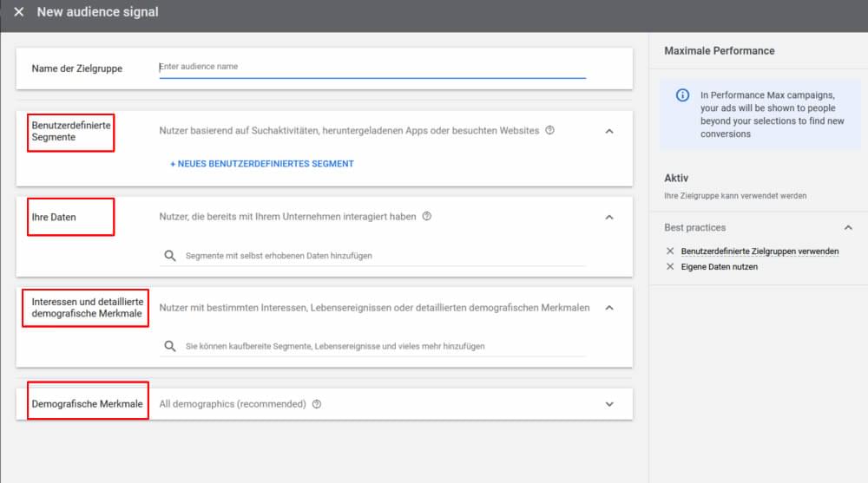The width and height of the screenshot is (868, 483).
Task: Click search icon in Ihre Daten segment field
Action: click(170, 256)
